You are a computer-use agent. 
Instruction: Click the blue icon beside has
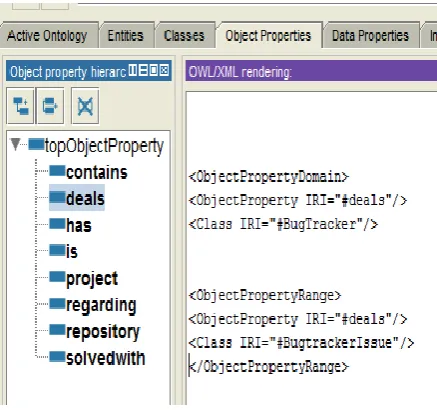[x=57, y=224]
